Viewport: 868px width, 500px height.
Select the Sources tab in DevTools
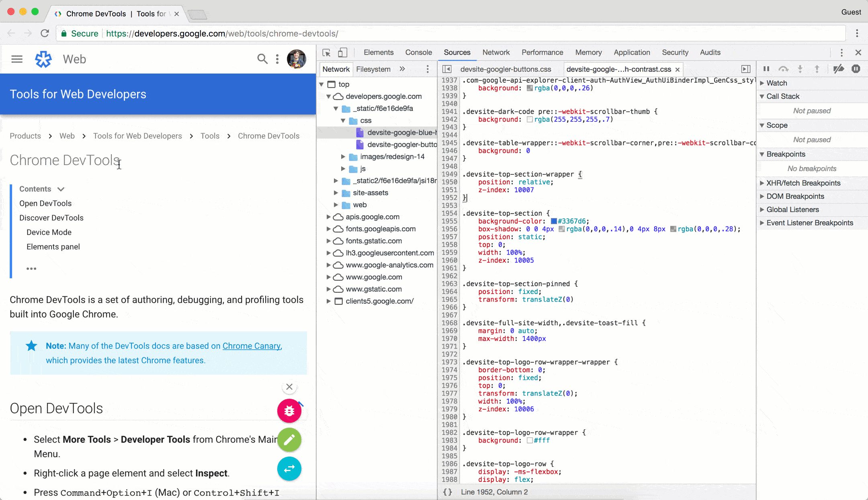pos(457,53)
